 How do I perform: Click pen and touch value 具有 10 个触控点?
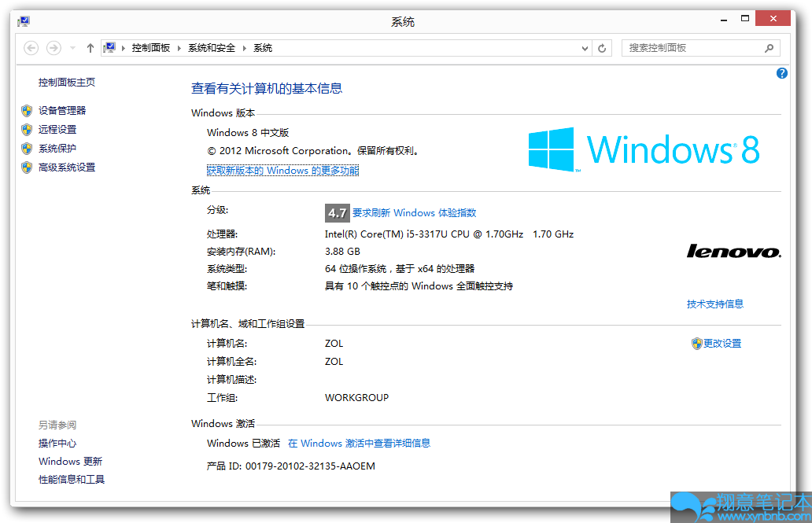419,286
